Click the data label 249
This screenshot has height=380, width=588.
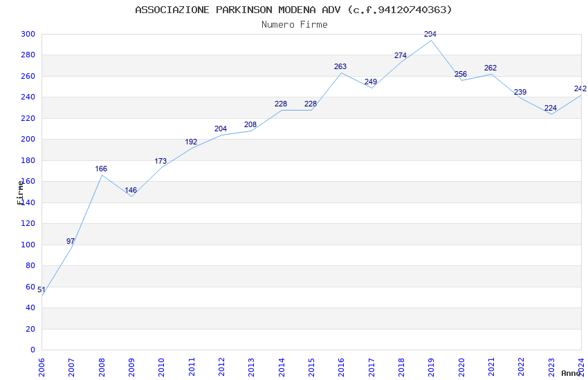click(371, 82)
